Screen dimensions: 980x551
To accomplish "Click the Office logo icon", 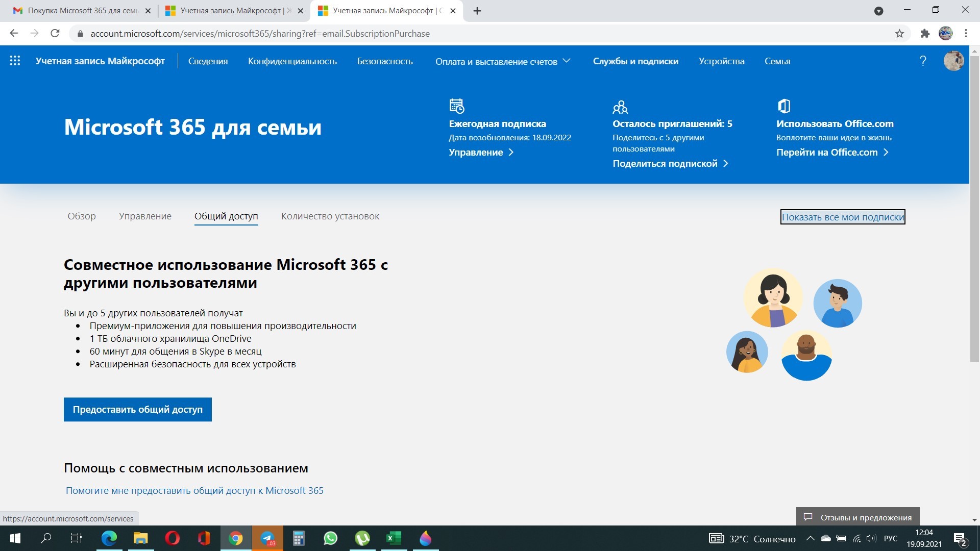I will point(783,106).
